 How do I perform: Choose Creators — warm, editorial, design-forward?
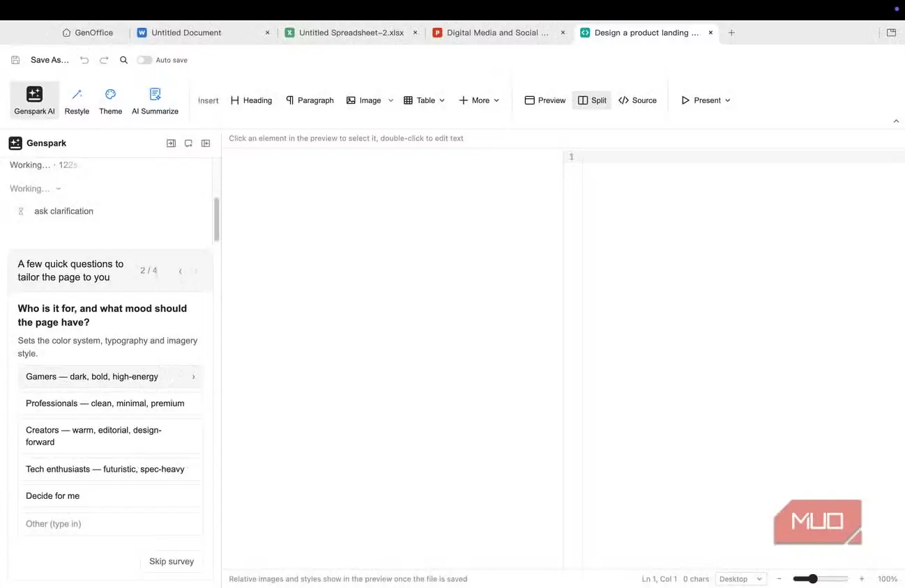tap(110, 436)
